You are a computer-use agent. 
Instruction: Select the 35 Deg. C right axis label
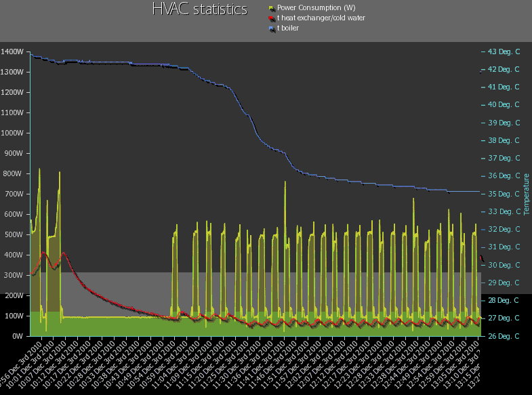pos(504,194)
